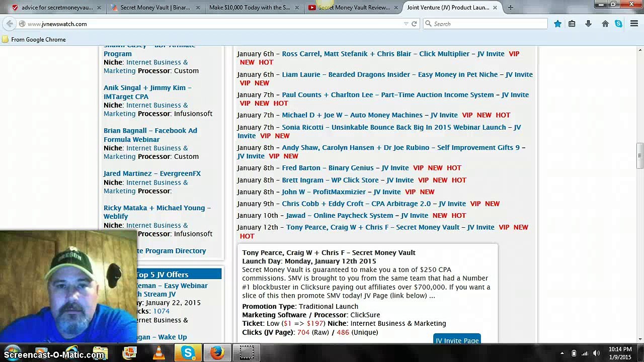The image size is (644, 362).
Task: Open Anik Singal IMTarget CPA sidebar link
Action: [x=147, y=92]
